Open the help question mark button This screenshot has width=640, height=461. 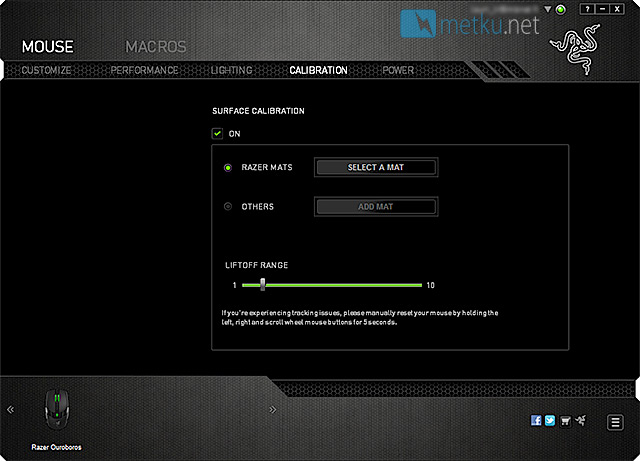587,9
